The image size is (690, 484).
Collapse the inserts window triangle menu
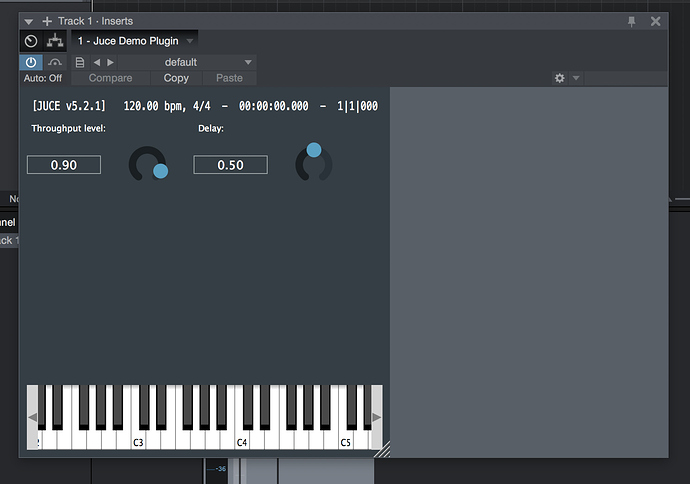pyautogui.click(x=29, y=22)
